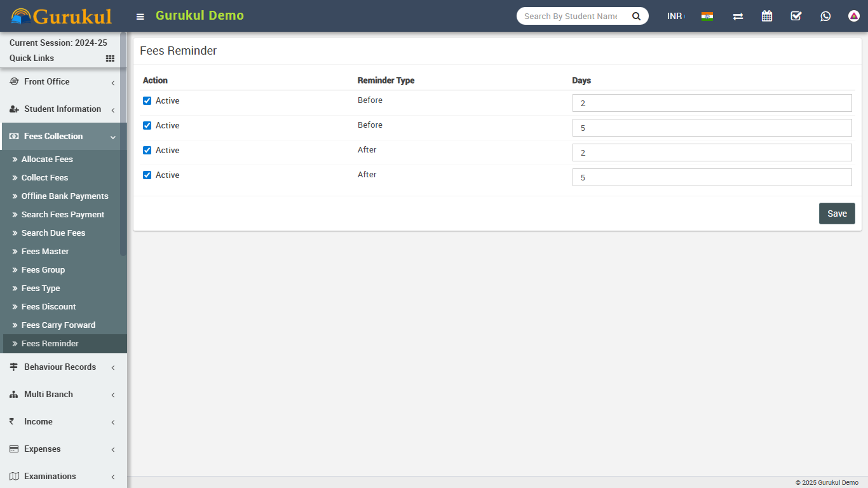Uncheck Active for Before 2 days reminder
Viewport: 868px width, 488px height.
[x=147, y=100]
